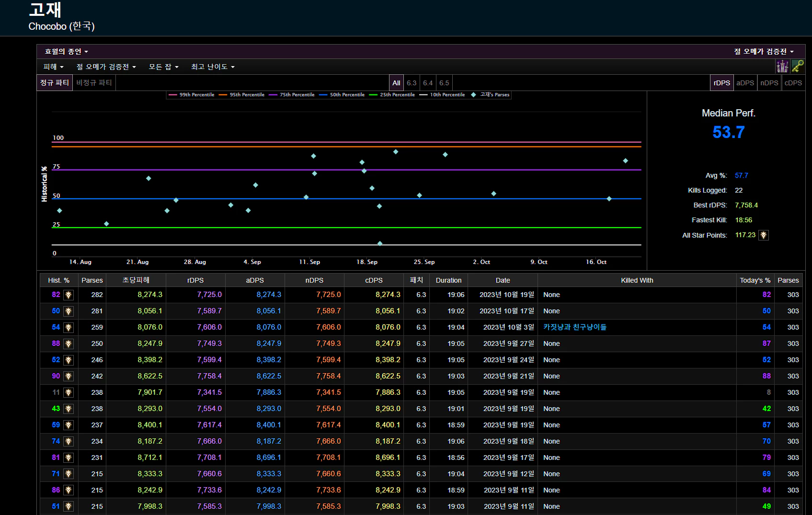Image resolution: width=812 pixels, height=515 pixels.
Task: Click the star icon beside Hist. 74
Action: [69, 442]
